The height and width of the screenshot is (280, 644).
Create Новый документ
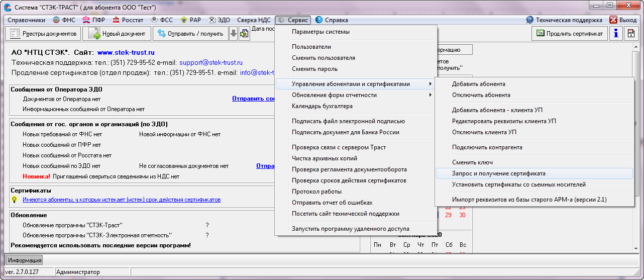click(x=117, y=34)
